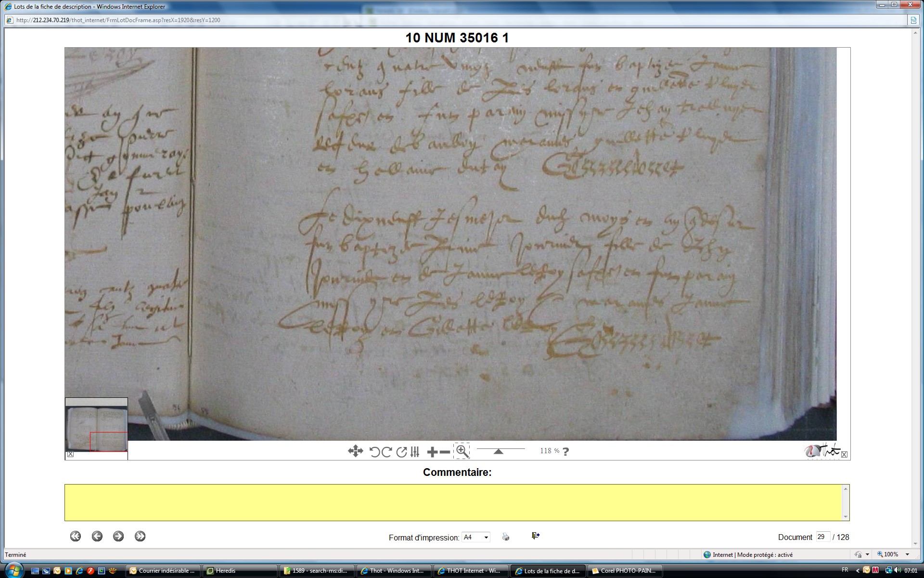Activate the magnifier zone zoom tool
This screenshot has height=578, width=924.
coord(462,451)
